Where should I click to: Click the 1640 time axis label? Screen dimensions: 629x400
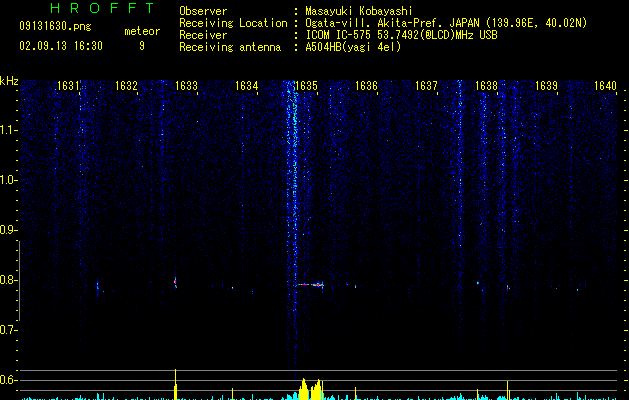point(605,86)
